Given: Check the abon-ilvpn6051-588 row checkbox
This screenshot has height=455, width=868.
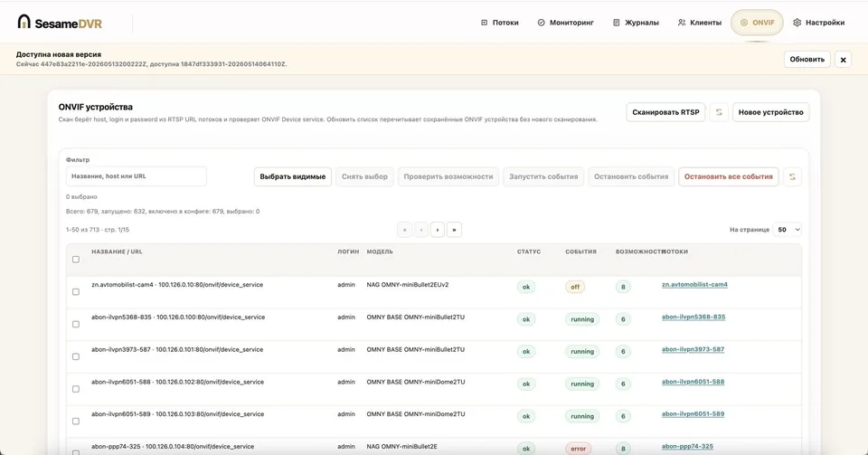Looking at the screenshot, I should pyautogui.click(x=76, y=389).
